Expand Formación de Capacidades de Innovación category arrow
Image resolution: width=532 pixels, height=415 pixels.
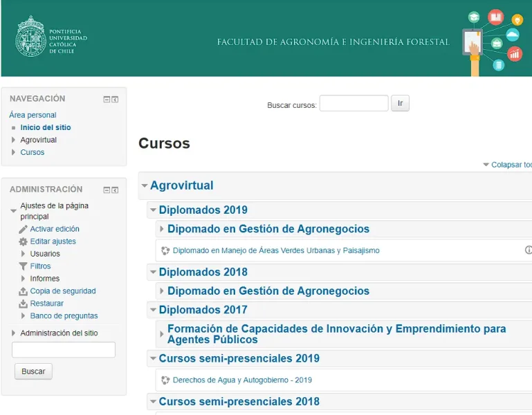(162, 334)
